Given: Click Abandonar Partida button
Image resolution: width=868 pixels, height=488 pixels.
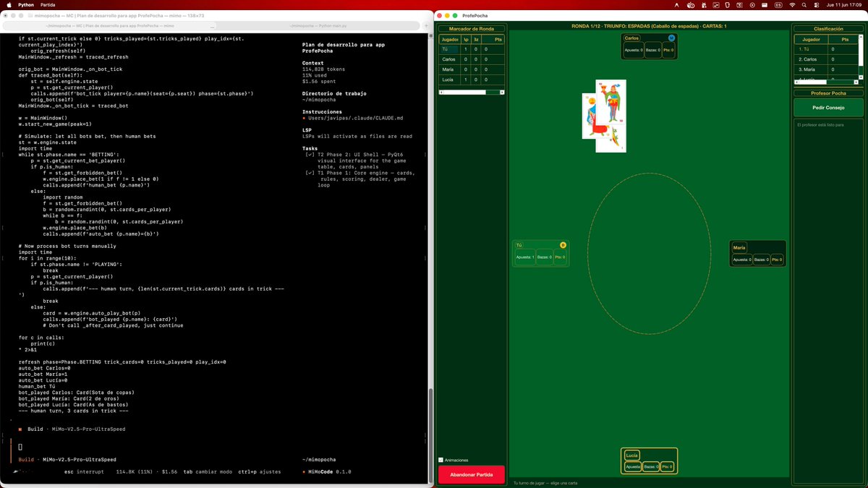Looking at the screenshot, I should click(x=472, y=474).
